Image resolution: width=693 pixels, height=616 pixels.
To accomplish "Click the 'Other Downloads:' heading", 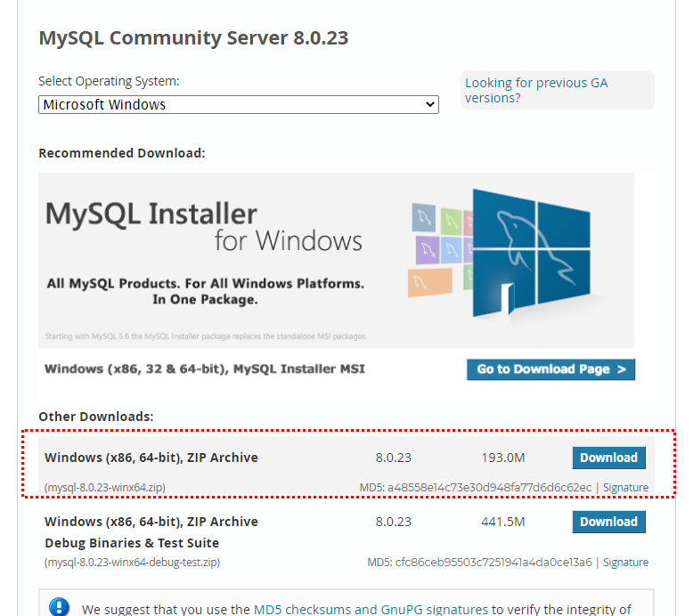I will click(x=96, y=417).
